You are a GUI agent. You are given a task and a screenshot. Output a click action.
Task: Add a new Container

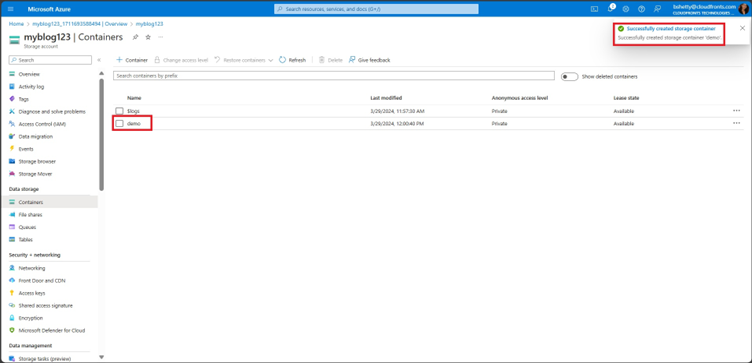(x=132, y=60)
